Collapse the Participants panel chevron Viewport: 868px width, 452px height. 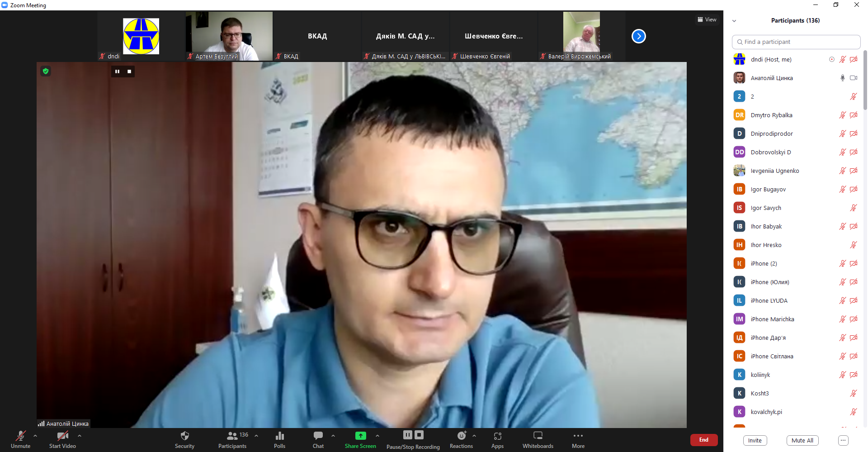click(734, 21)
